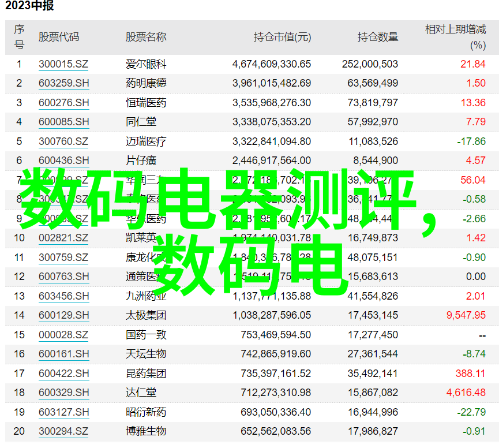Select stock name 达仁堂
The image size is (499, 448).
pyautogui.click(x=141, y=393)
